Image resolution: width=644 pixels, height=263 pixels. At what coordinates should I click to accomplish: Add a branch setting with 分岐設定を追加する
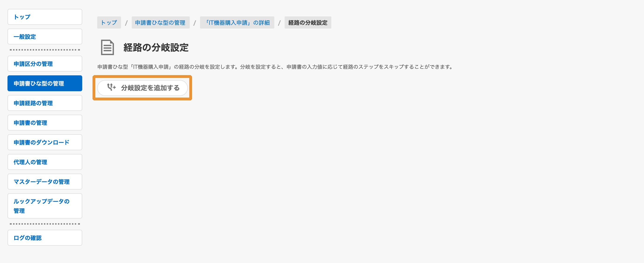[143, 88]
